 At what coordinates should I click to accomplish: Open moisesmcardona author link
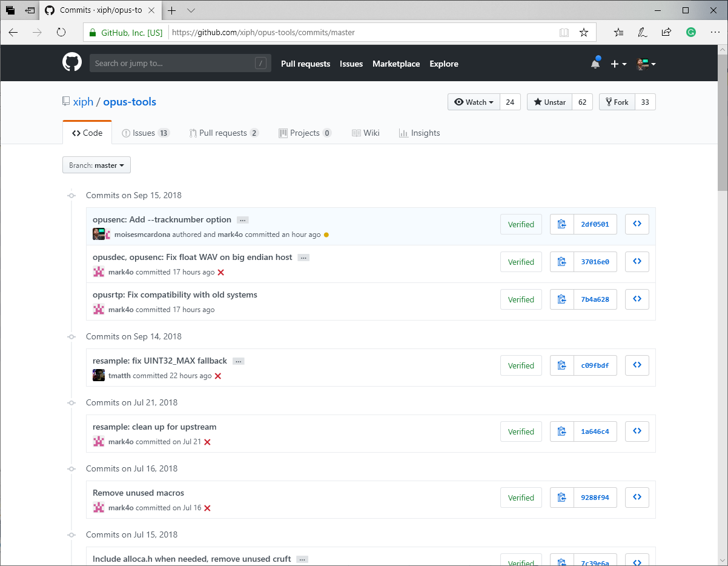pyautogui.click(x=142, y=235)
